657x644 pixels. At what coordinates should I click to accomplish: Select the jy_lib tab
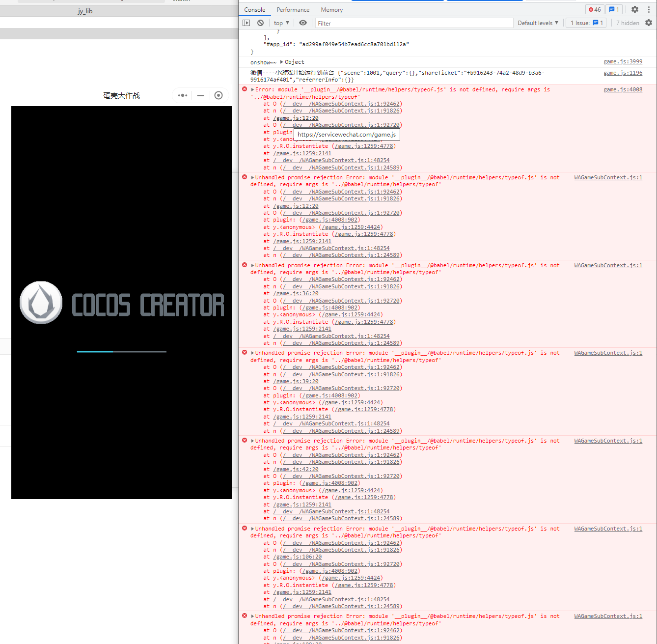[85, 11]
